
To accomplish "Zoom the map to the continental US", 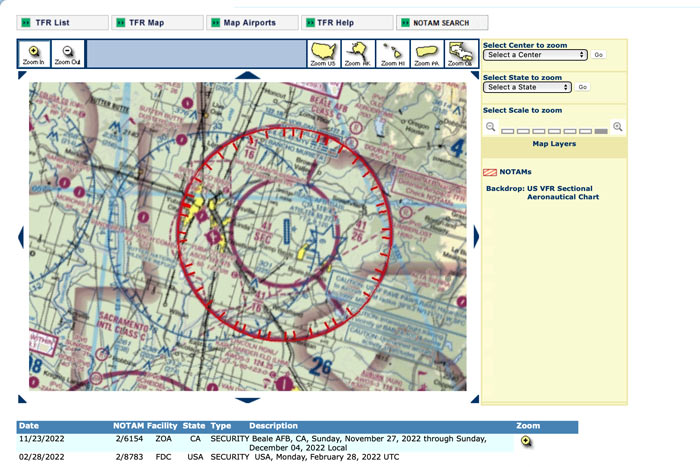I will (x=323, y=54).
